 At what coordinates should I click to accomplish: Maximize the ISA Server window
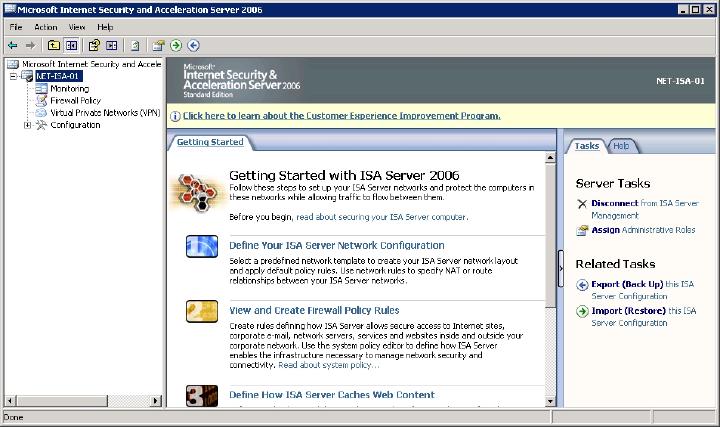click(x=696, y=9)
